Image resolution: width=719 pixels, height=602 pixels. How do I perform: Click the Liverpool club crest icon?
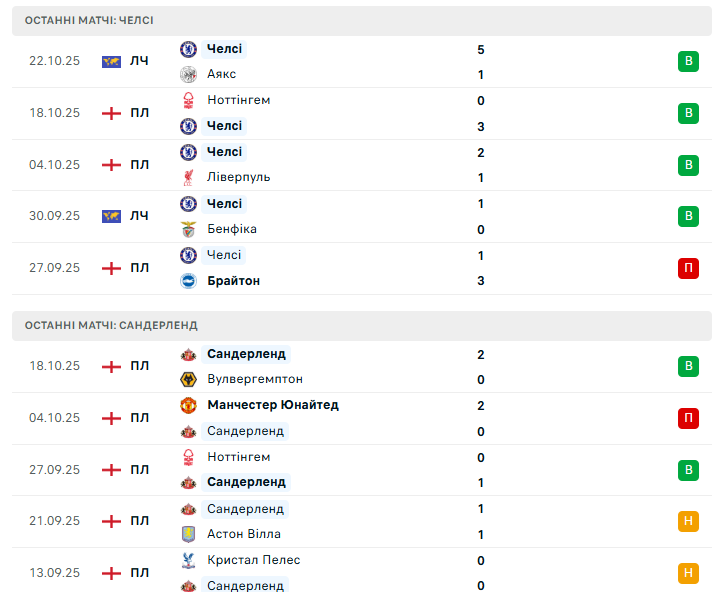188,177
